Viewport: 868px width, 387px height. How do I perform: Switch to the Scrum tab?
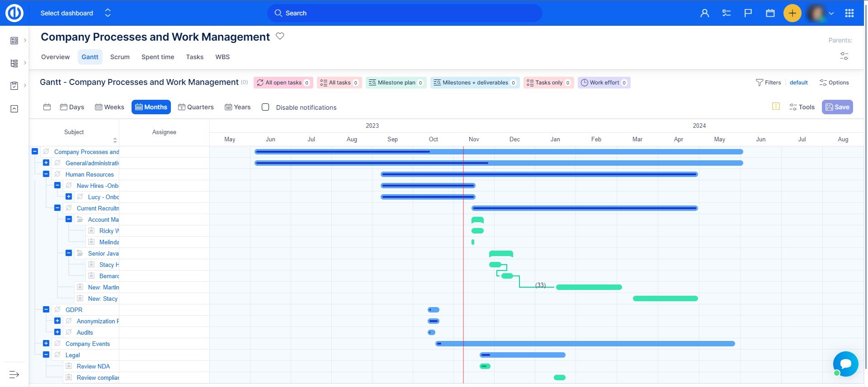120,57
